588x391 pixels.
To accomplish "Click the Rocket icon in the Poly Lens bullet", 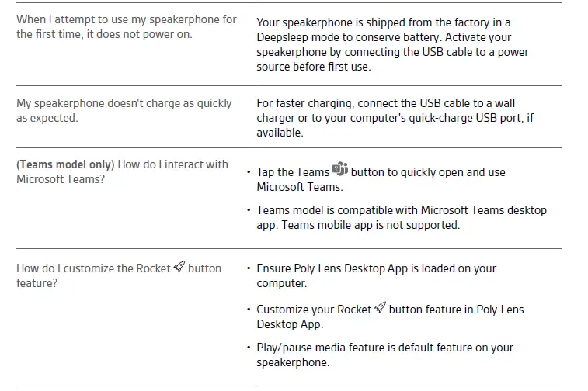I will tap(380, 309).
